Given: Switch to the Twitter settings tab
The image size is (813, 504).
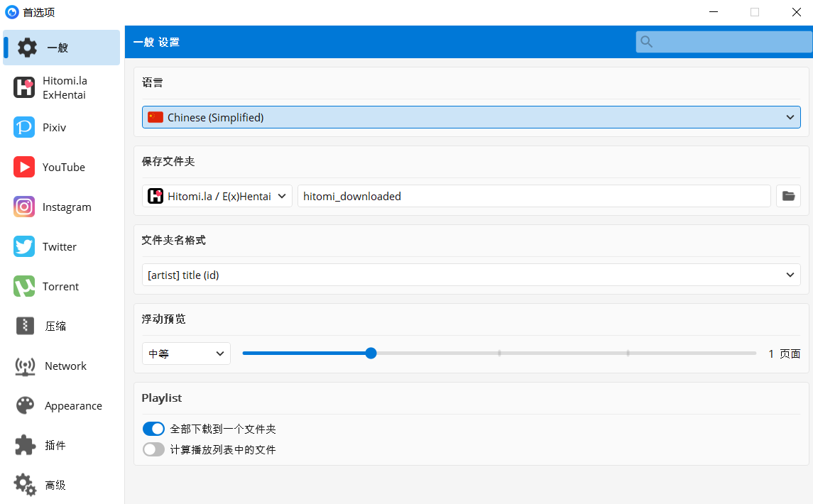Looking at the screenshot, I should click(x=61, y=247).
